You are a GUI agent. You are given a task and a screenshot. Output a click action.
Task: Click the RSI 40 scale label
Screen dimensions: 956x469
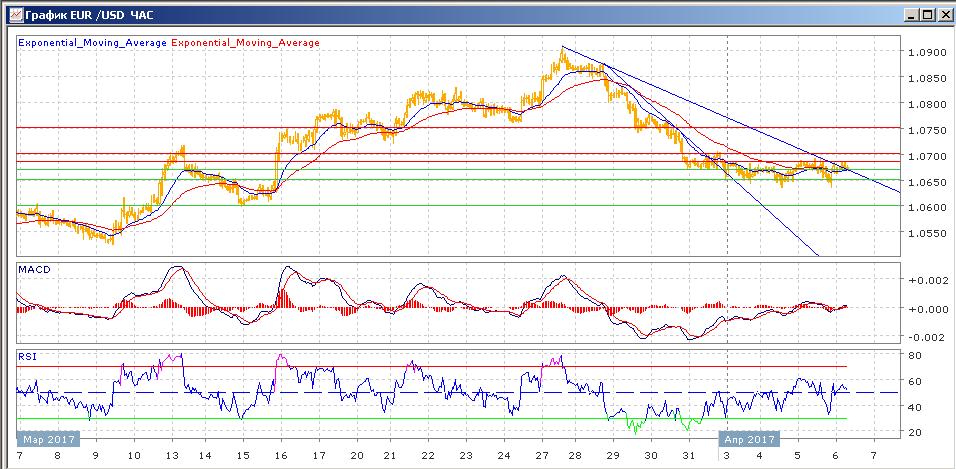(x=916, y=406)
